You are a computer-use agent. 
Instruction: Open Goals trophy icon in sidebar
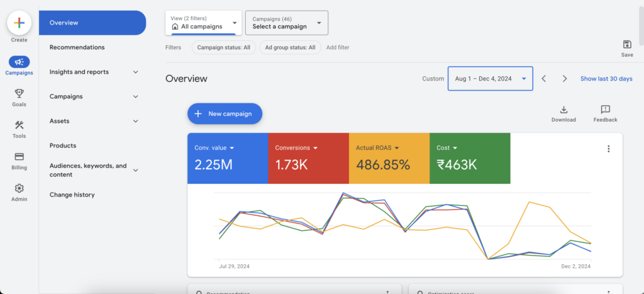click(x=19, y=93)
